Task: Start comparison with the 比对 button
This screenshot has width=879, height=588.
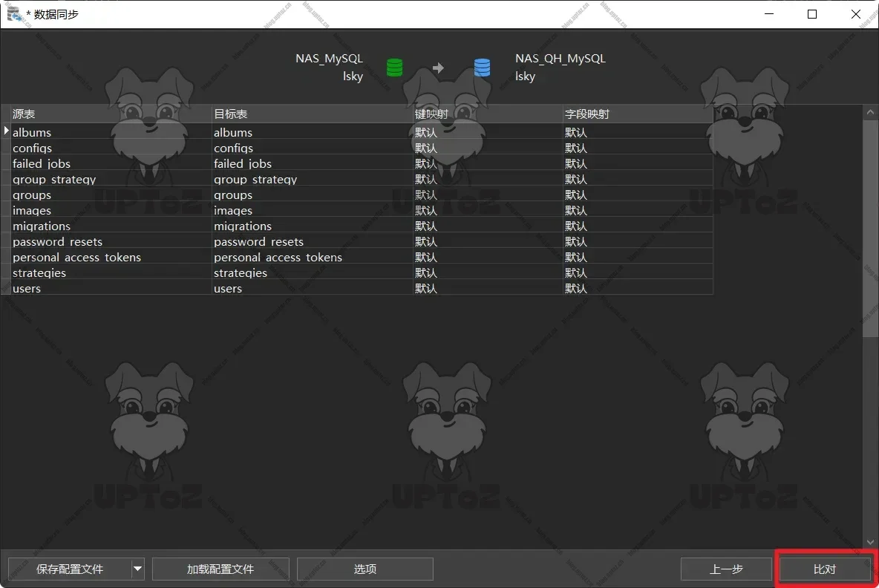Action: pos(825,569)
